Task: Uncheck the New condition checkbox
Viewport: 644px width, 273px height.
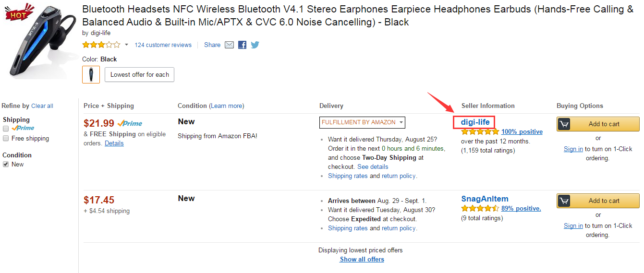Action: [x=6, y=164]
